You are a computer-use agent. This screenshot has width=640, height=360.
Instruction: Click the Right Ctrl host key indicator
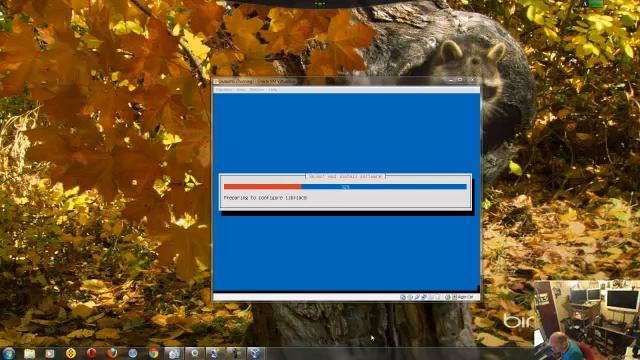[x=464, y=297]
